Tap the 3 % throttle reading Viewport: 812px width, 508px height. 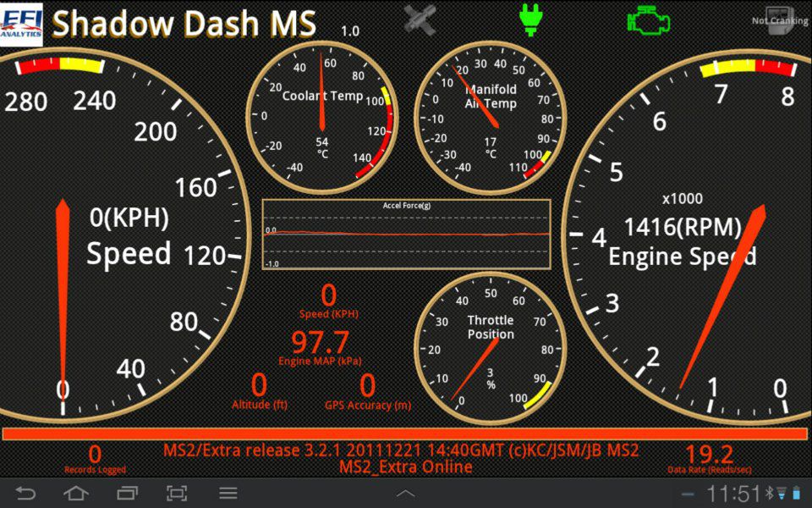pos(491,378)
